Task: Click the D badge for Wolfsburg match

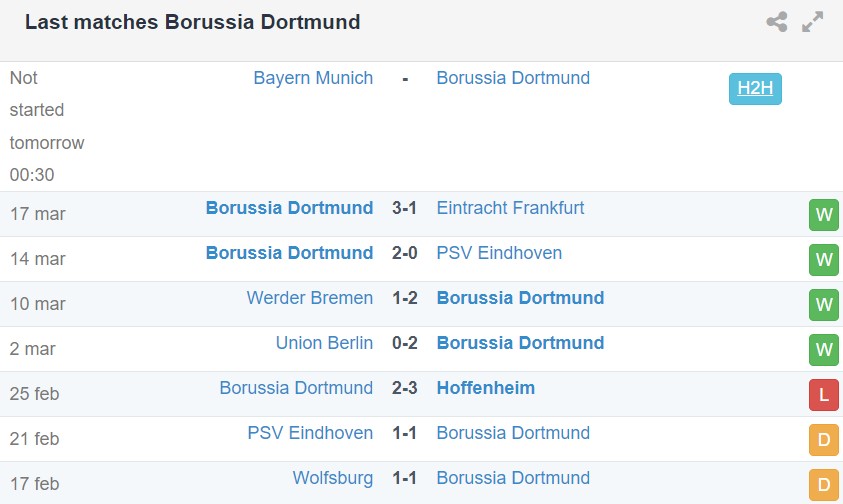Action: tap(824, 485)
